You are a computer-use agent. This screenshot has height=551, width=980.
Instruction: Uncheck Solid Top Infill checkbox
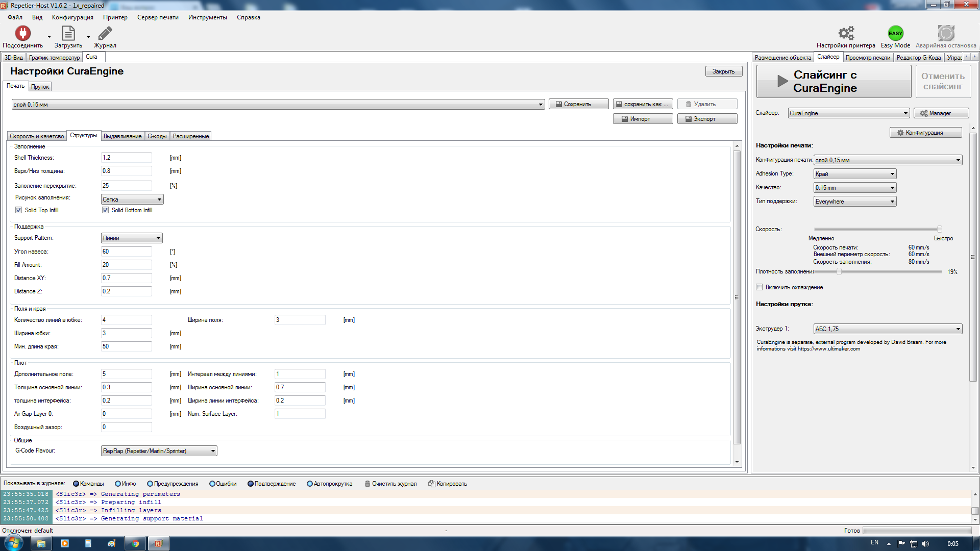coord(19,210)
